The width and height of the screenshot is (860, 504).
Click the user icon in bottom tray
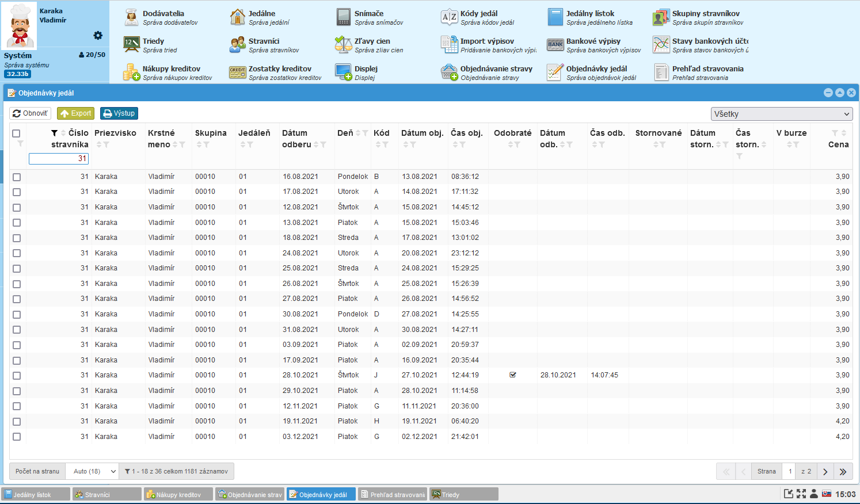813,494
